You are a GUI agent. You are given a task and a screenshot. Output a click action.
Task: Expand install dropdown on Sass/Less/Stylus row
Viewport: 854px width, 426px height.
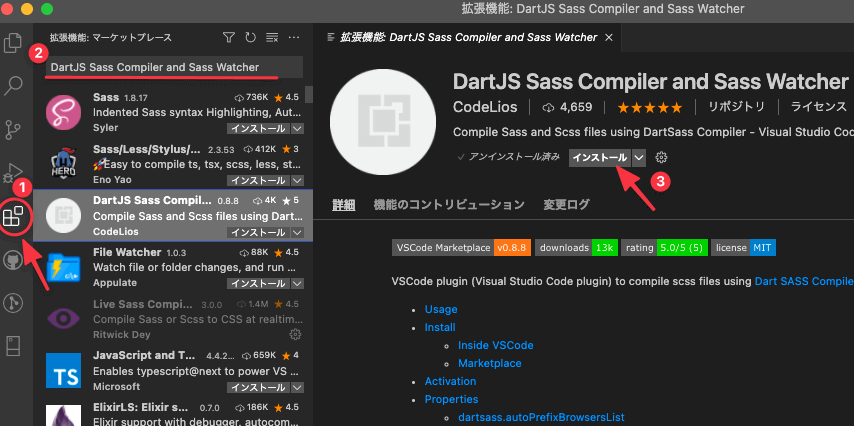pyautogui.click(x=297, y=180)
